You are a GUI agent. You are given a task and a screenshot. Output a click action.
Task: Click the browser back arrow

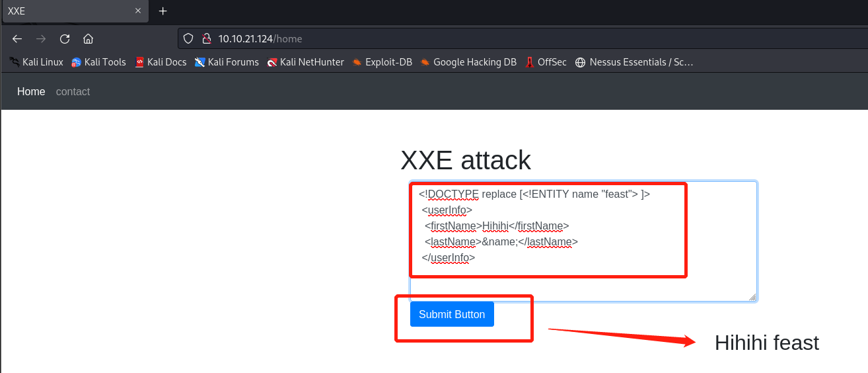pyautogui.click(x=17, y=39)
